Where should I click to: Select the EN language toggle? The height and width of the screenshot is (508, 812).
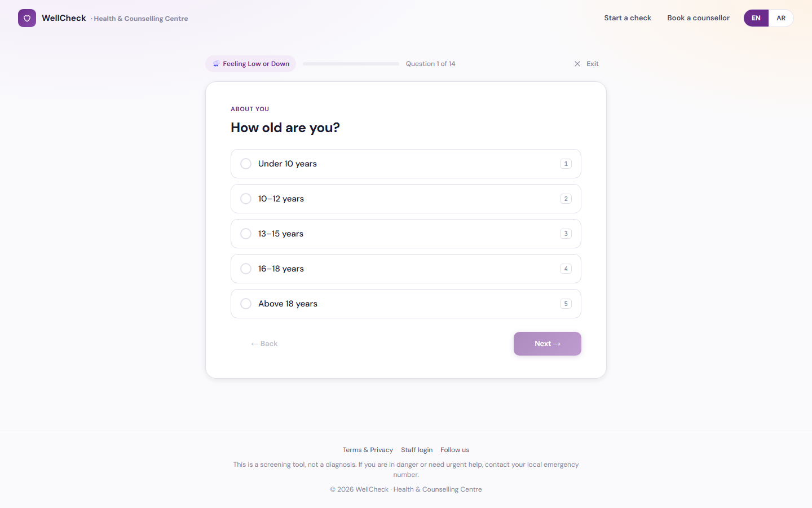pyautogui.click(x=756, y=18)
